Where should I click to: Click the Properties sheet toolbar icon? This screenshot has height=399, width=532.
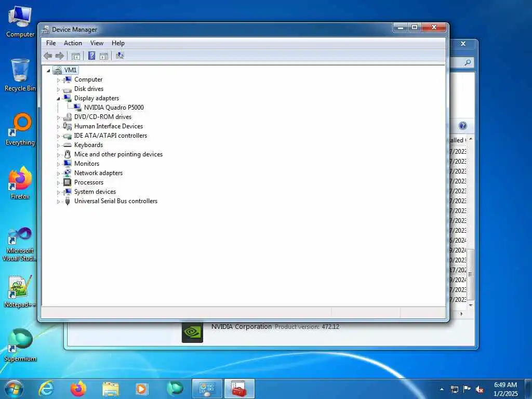(x=104, y=56)
